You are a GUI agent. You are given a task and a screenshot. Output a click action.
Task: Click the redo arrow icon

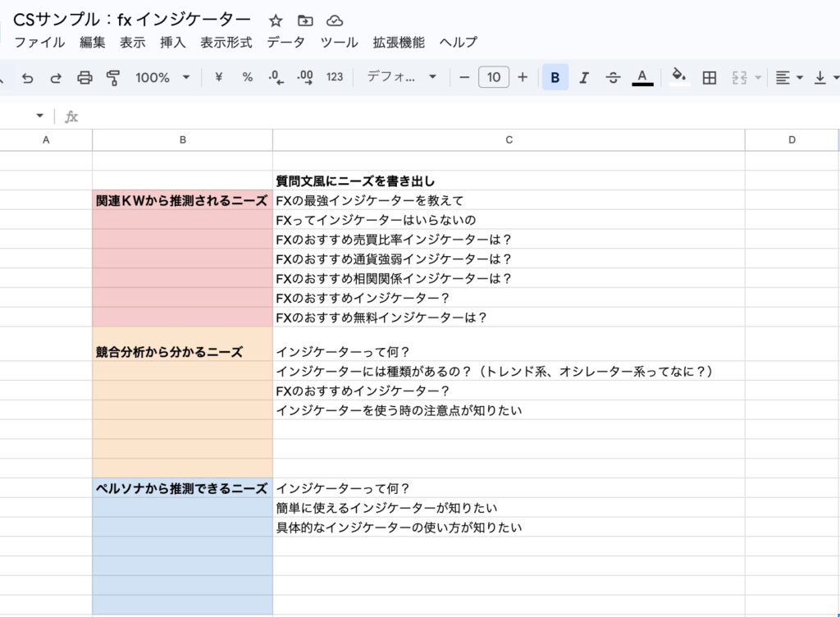click(x=56, y=78)
